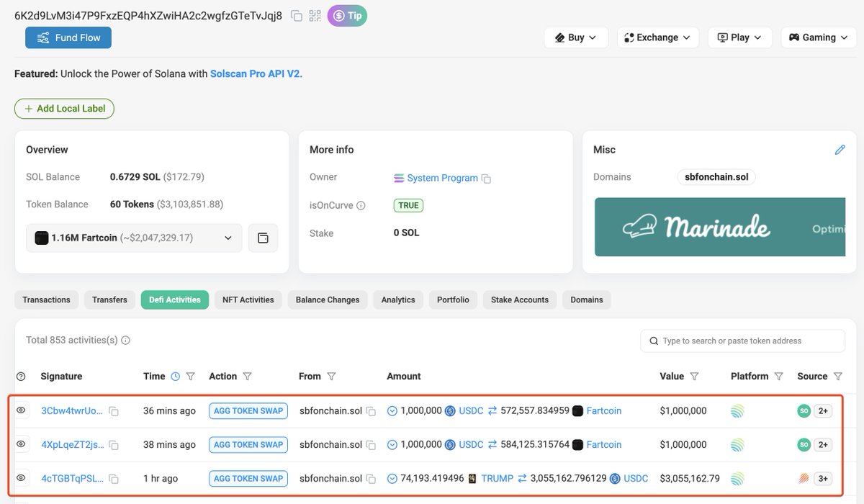Switch to the Transactions tab
This screenshot has height=504, width=864.
click(x=46, y=300)
